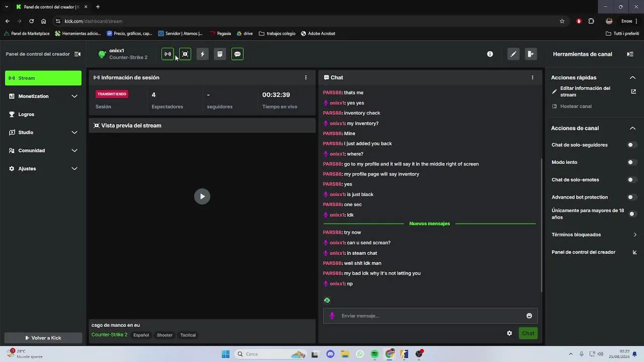Click the info circle icon in header
Viewport: 644px width, 362px height.
click(x=490, y=54)
